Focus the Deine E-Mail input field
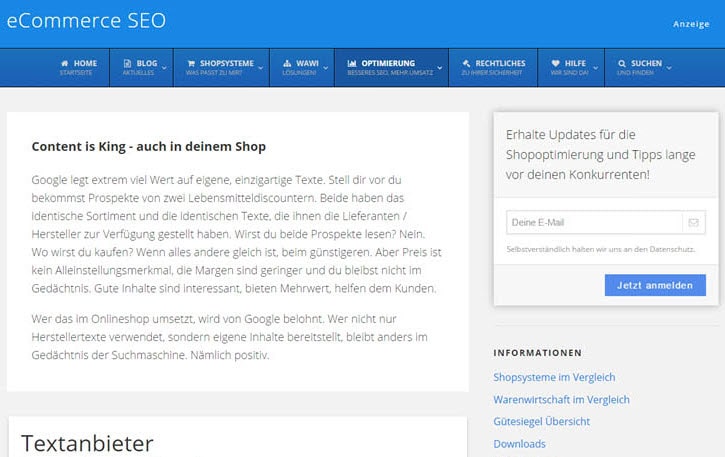 (590, 222)
